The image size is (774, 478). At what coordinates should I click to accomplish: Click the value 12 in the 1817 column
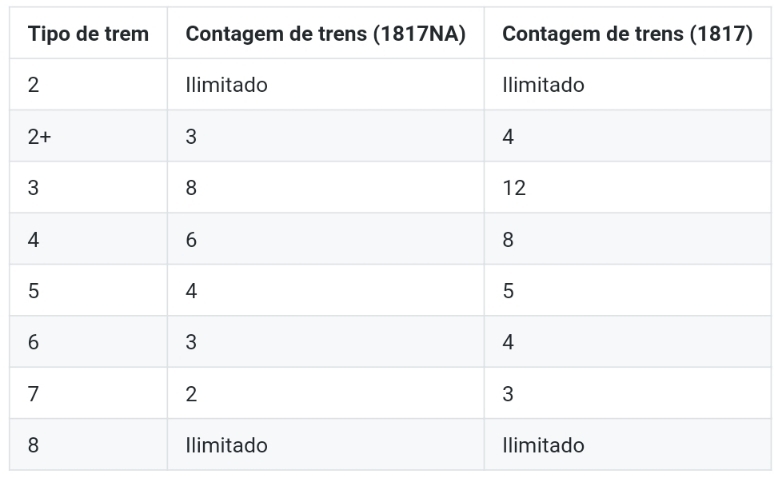coord(514,188)
